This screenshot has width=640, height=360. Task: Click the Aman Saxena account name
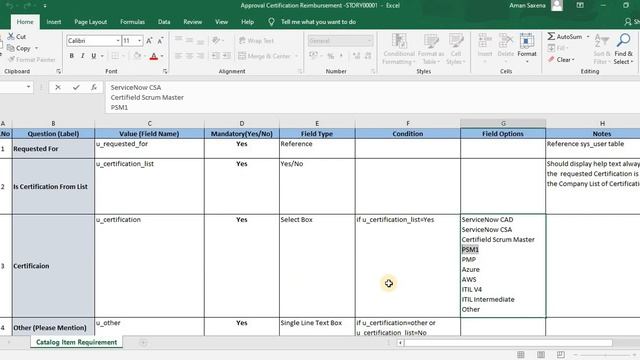point(527,5)
